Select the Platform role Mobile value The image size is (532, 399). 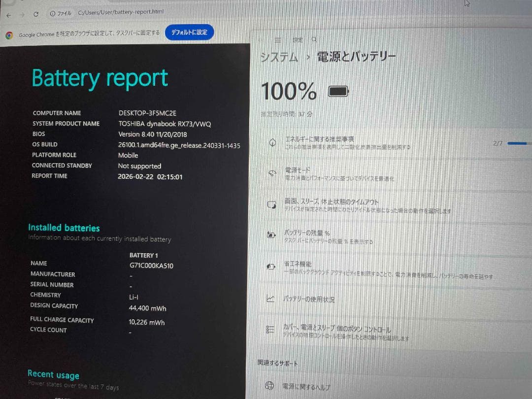click(x=128, y=155)
